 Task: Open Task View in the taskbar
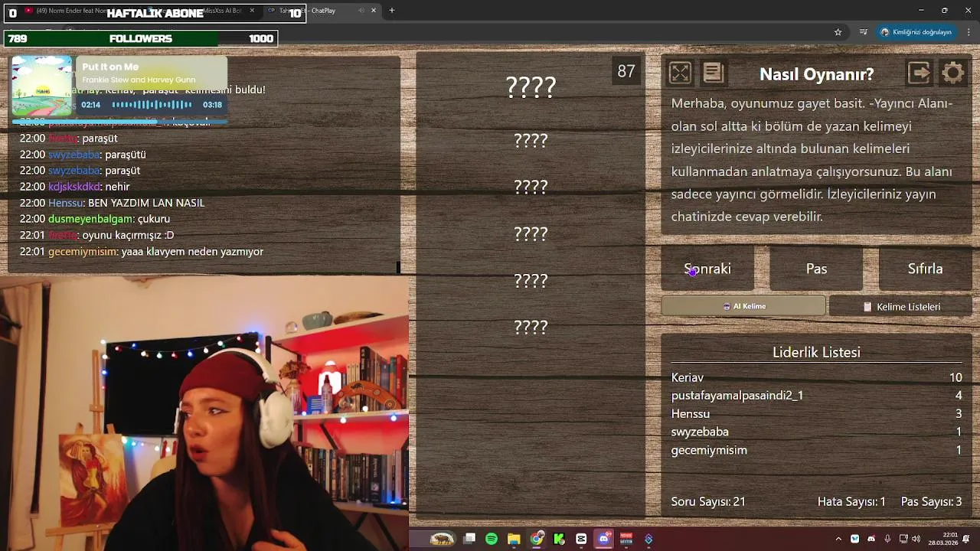pos(469,539)
